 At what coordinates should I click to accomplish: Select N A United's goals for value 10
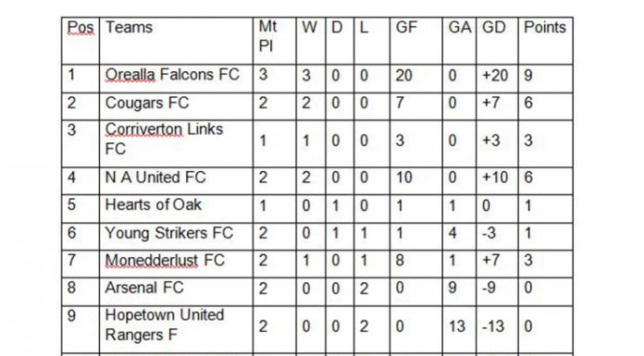pos(403,178)
